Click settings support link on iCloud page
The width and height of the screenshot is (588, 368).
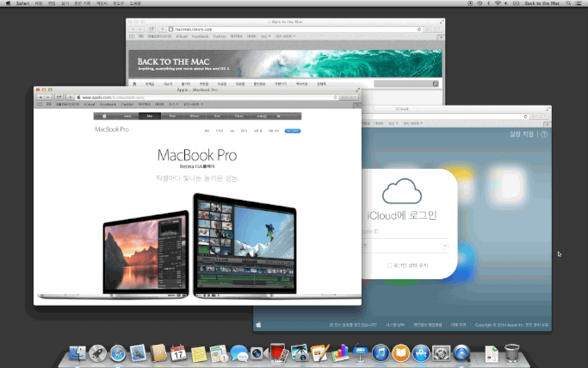click(x=521, y=134)
